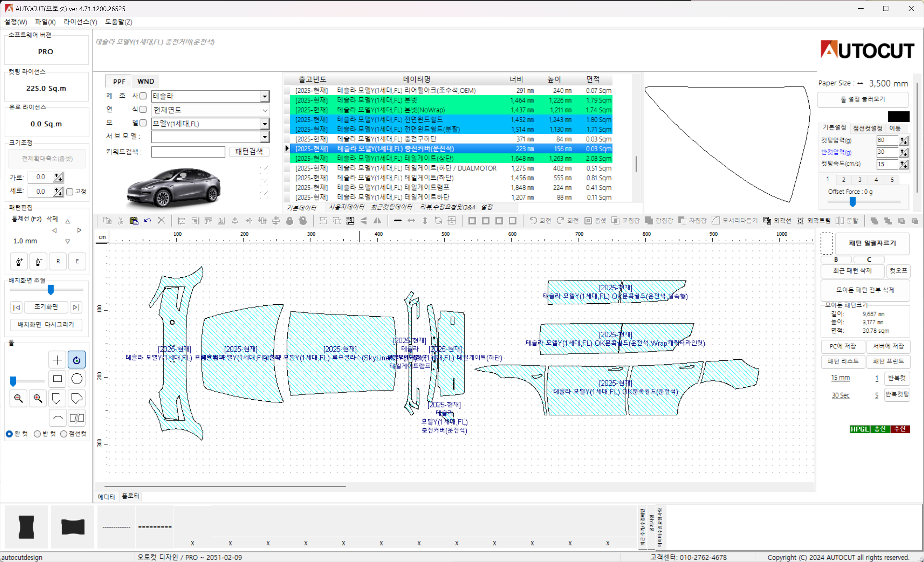Open the 연식 현재연도 dropdown
This screenshot has width=924, height=562.
(x=265, y=110)
